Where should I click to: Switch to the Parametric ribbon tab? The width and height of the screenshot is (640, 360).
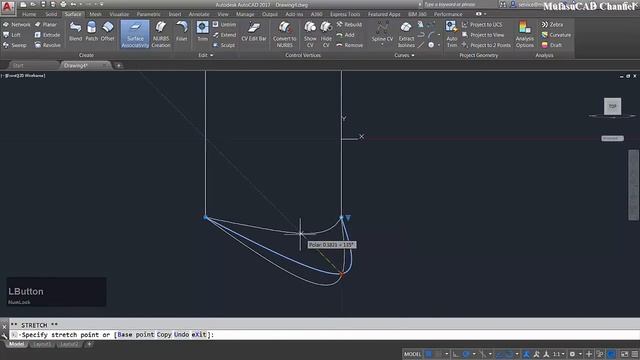pos(148,14)
